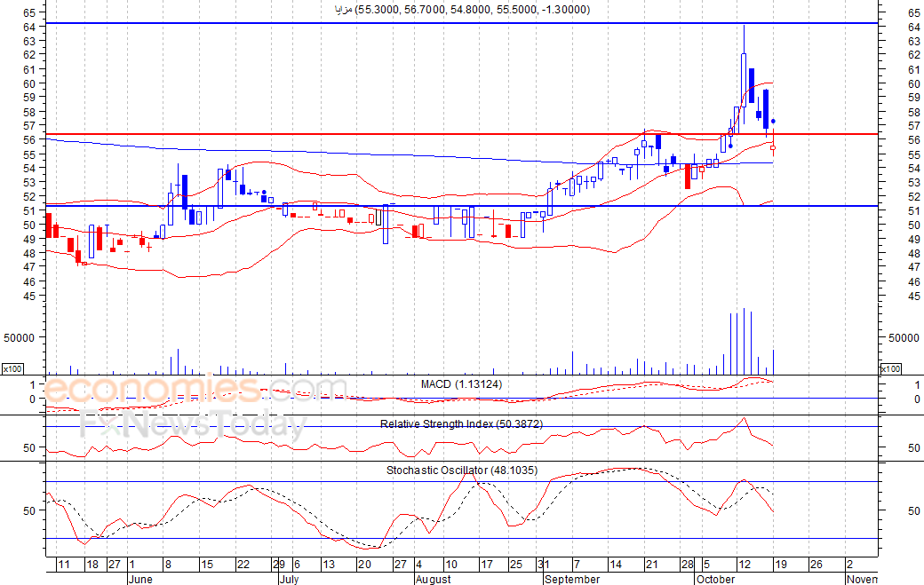This screenshot has height=585, width=924.
Task: Click date label 21 on time axis
Action: [652, 565]
